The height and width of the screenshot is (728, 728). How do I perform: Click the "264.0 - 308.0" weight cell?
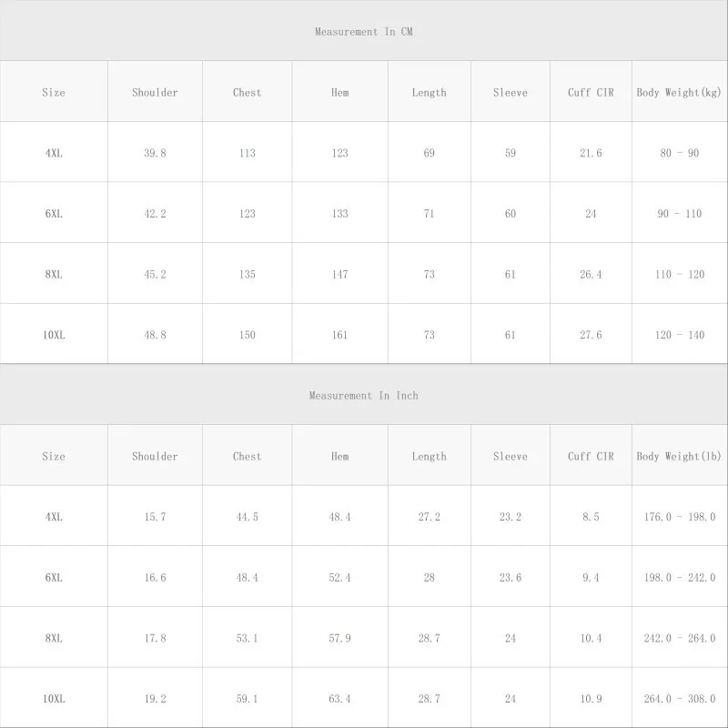click(x=680, y=699)
